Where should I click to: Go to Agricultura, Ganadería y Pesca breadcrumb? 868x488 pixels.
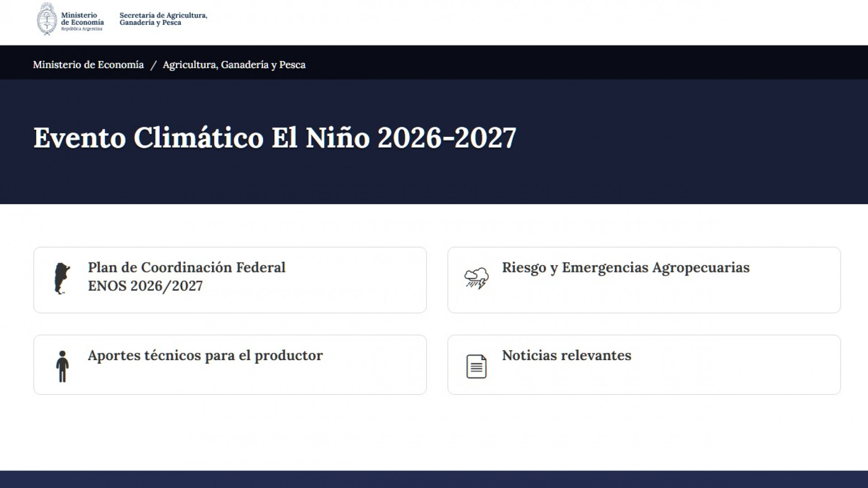pos(234,65)
